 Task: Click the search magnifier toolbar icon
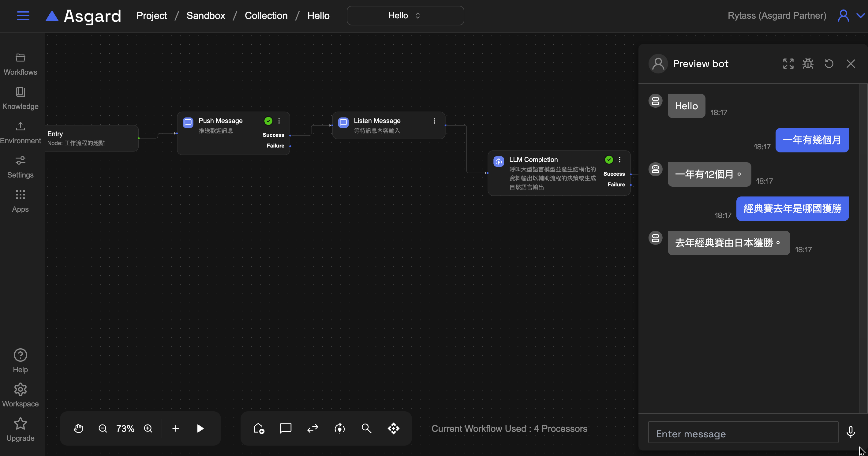coord(366,428)
